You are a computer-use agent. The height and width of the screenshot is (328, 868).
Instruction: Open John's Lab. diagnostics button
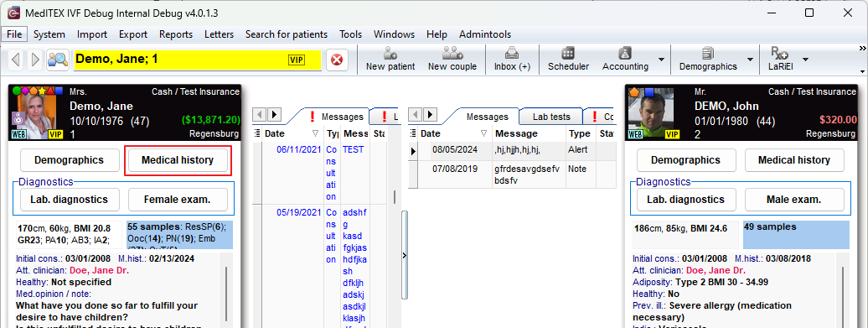[686, 200]
